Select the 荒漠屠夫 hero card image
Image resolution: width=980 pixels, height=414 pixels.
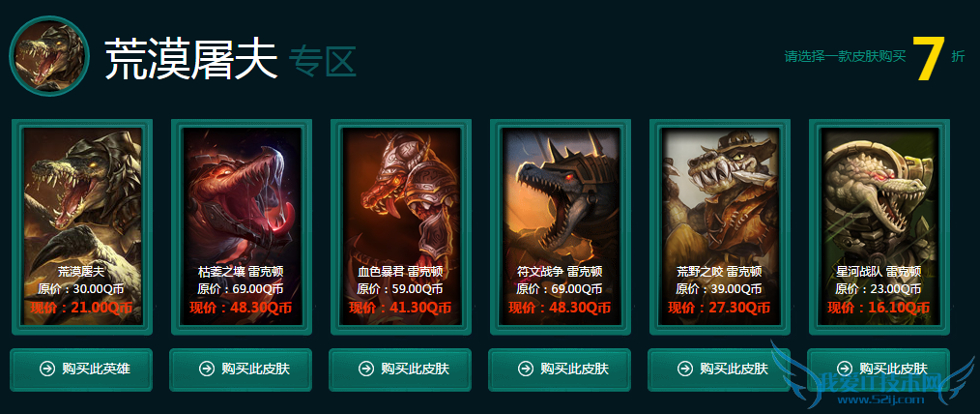point(82,226)
